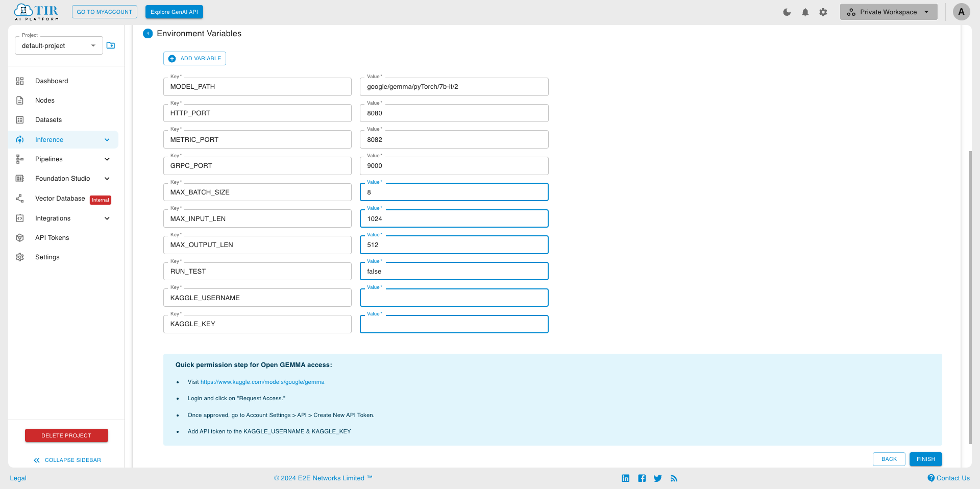Click the Settings sidebar gear icon
This screenshot has width=980, height=489.
(20, 257)
